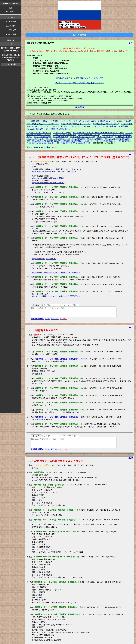The width and height of the screenshot is (136, 644).
Task: Open 永遠のメイン link
Action: (x=70, y=78)
